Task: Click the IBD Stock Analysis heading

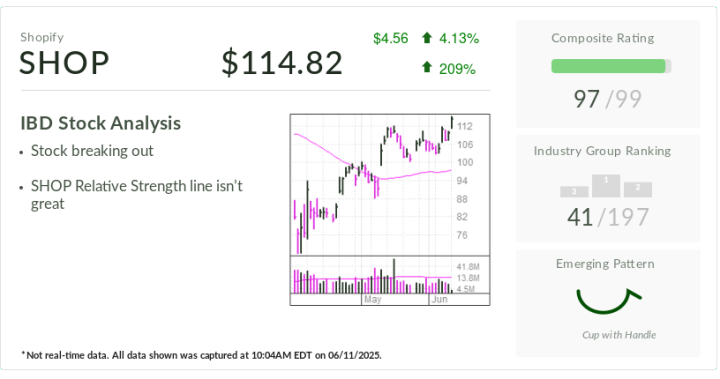Action: (101, 123)
